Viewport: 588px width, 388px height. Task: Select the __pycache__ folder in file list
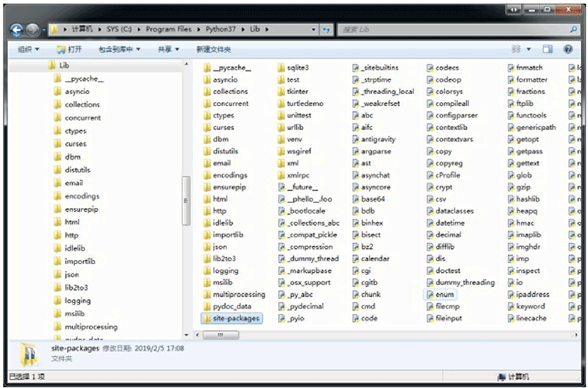[x=228, y=68]
